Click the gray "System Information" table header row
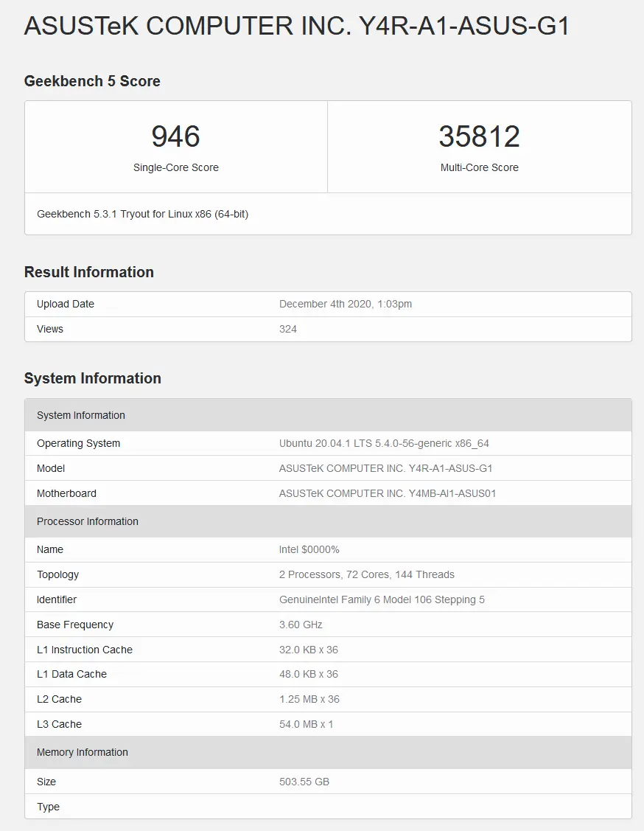Image resolution: width=644 pixels, height=831 pixels. 329,415
